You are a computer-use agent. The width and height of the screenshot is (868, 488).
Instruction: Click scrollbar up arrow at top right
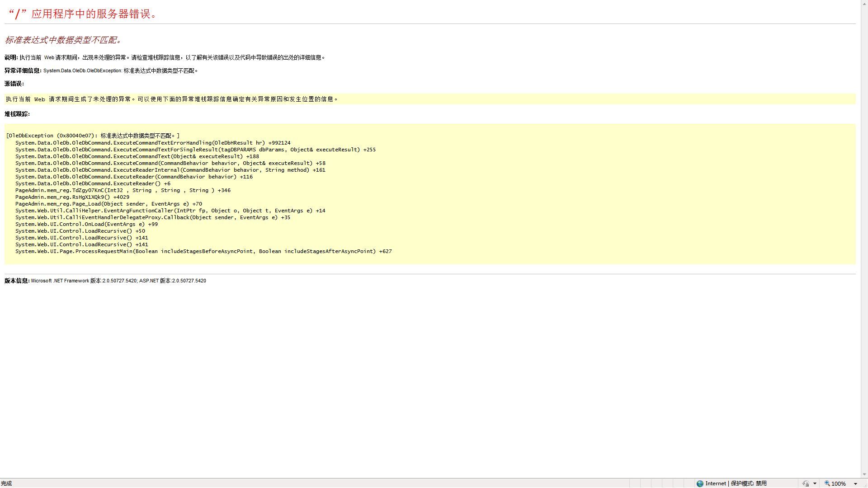864,3
